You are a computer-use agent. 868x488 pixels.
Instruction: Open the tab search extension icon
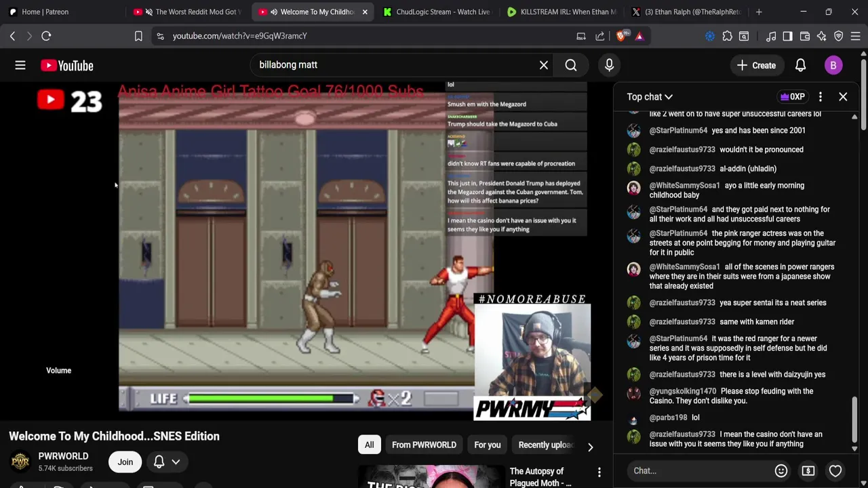click(x=744, y=36)
